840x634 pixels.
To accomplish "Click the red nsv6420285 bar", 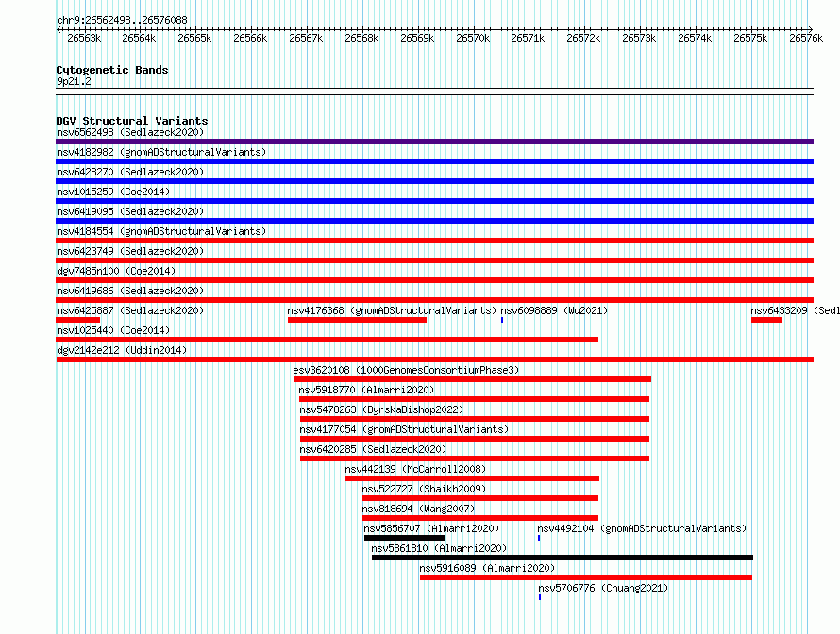I will (x=475, y=459).
